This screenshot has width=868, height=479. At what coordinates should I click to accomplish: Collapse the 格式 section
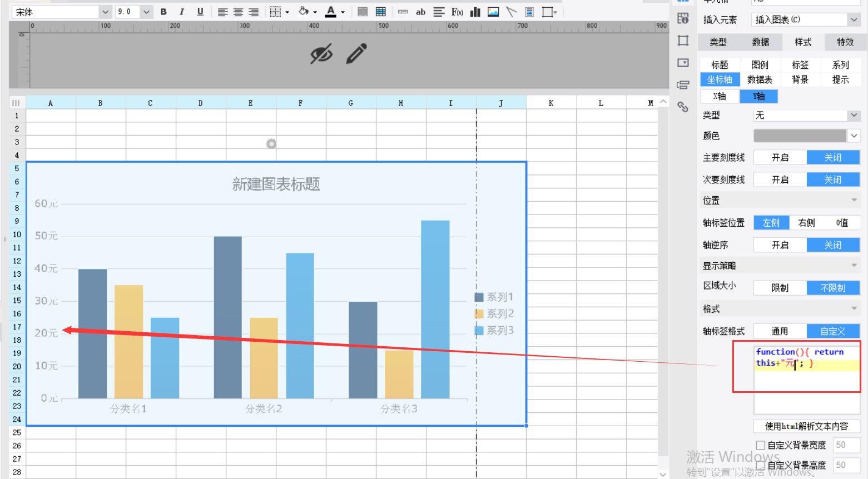[854, 308]
